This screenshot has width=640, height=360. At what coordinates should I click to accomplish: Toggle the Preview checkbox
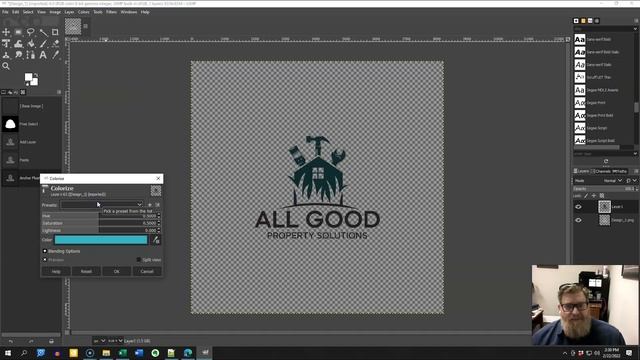point(45,260)
